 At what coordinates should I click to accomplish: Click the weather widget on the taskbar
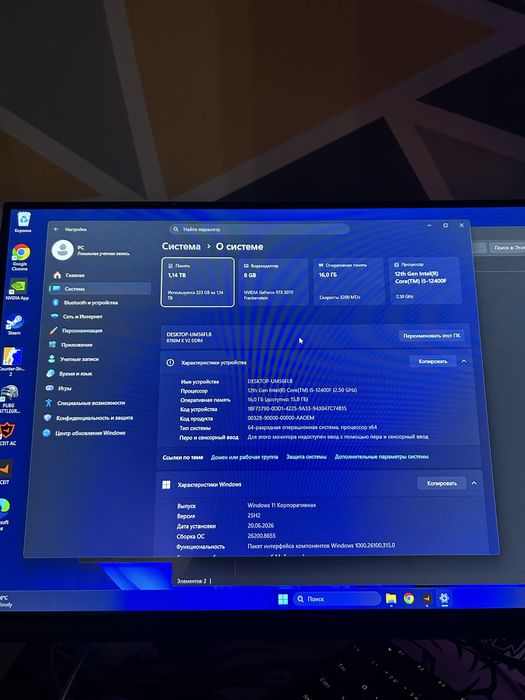(x=6, y=601)
